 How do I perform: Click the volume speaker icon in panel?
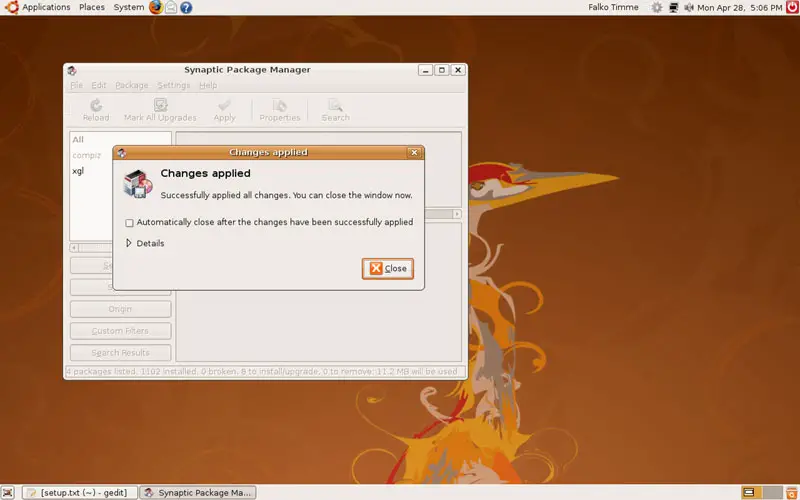(689, 7)
